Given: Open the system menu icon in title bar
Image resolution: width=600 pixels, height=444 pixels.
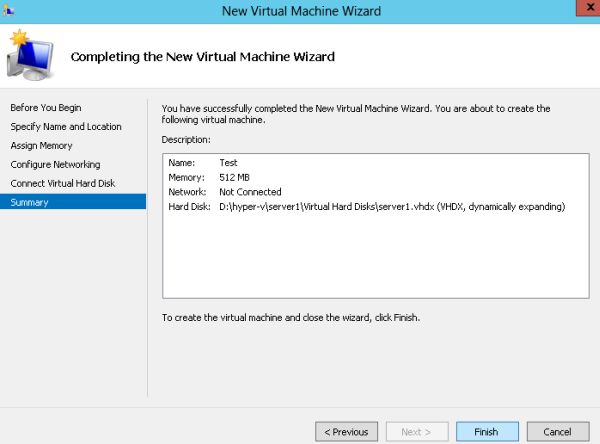Looking at the screenshot, I should [10, 10].
